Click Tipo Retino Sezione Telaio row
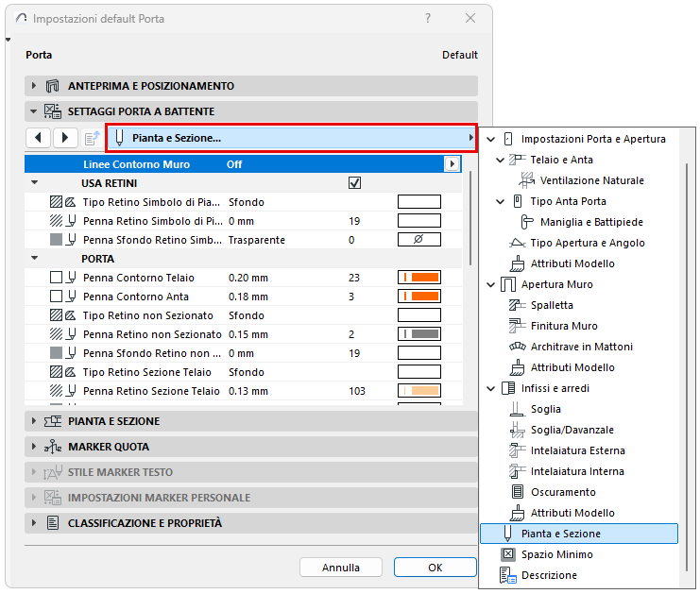The image size is (700, 594). (244, 372)
